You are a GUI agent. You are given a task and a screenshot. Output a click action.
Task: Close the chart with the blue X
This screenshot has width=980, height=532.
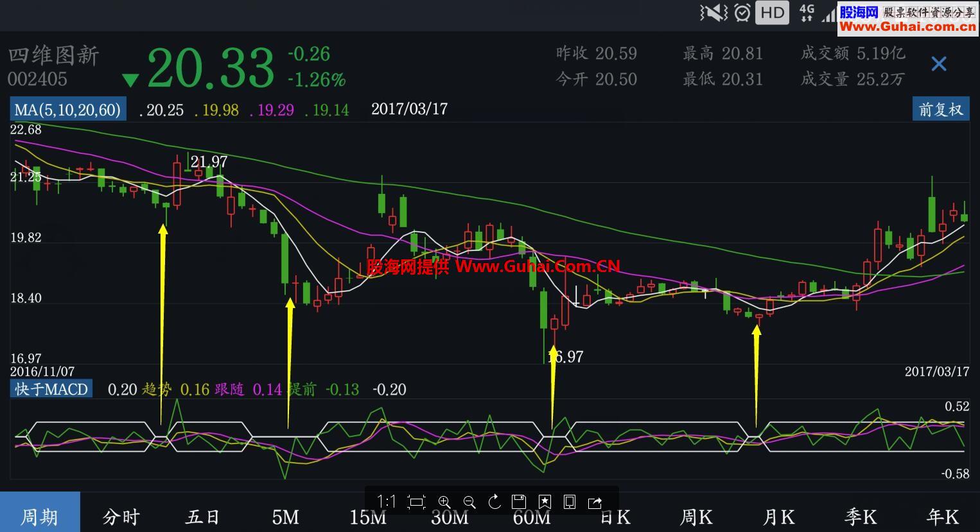point(939,64)
